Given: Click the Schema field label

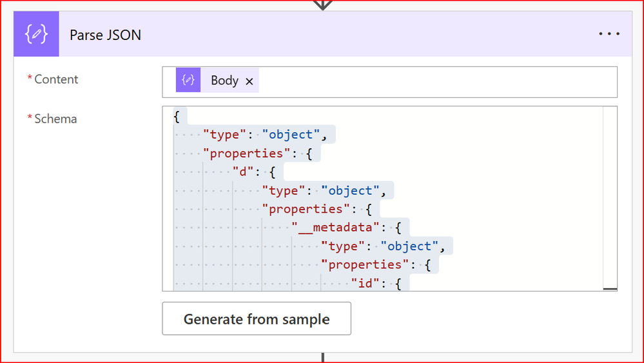Looking at the screenshot, I should click(55, 119).
